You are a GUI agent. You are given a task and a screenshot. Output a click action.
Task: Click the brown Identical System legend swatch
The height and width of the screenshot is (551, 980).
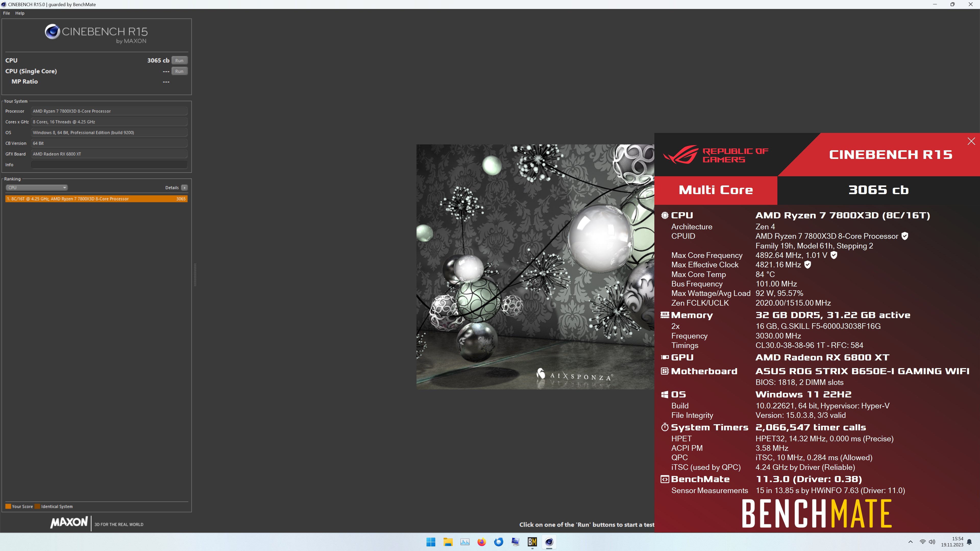tap(37, 506)
